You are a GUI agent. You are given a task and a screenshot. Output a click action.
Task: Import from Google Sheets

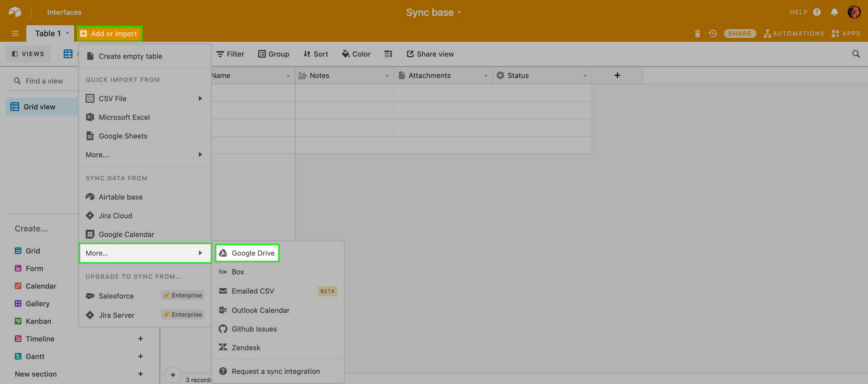pyautogui.click(x=145, y=136)
